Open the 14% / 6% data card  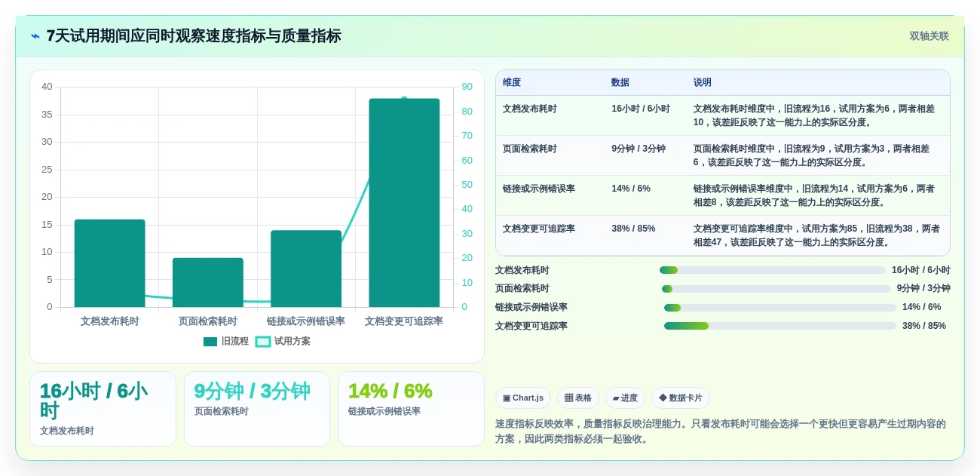(x=411, y=409)
